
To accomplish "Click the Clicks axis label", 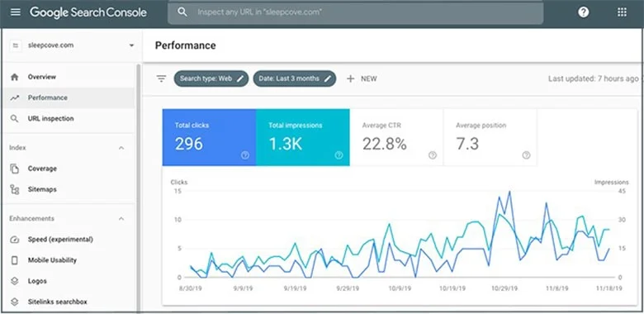I will pos(179,182).
